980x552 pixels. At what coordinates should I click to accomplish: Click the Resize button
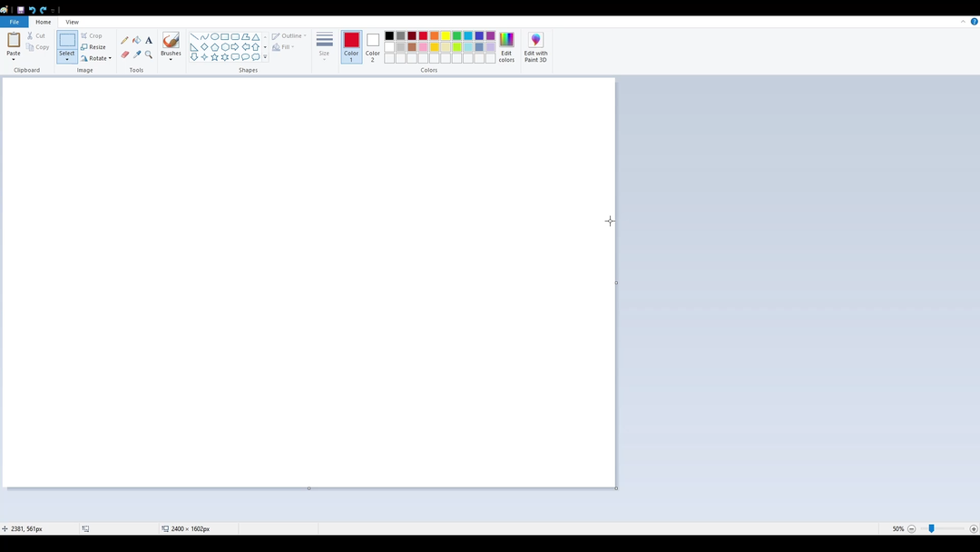93,47
